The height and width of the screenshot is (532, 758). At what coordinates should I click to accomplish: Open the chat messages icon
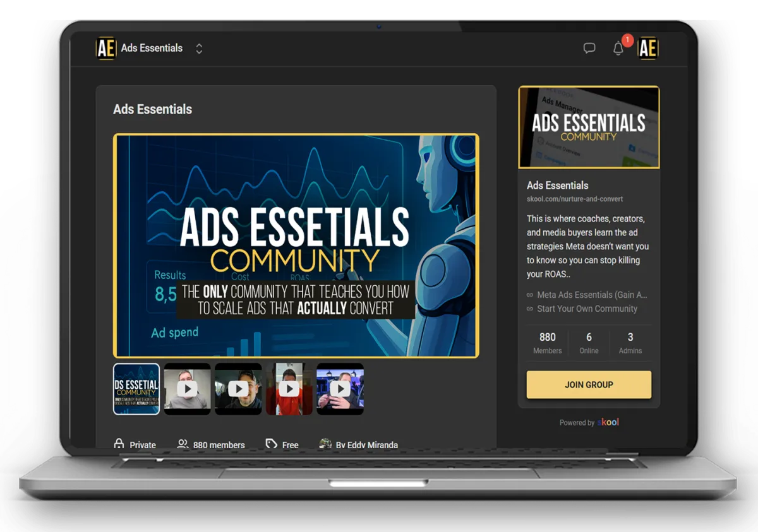click(589, 49)
